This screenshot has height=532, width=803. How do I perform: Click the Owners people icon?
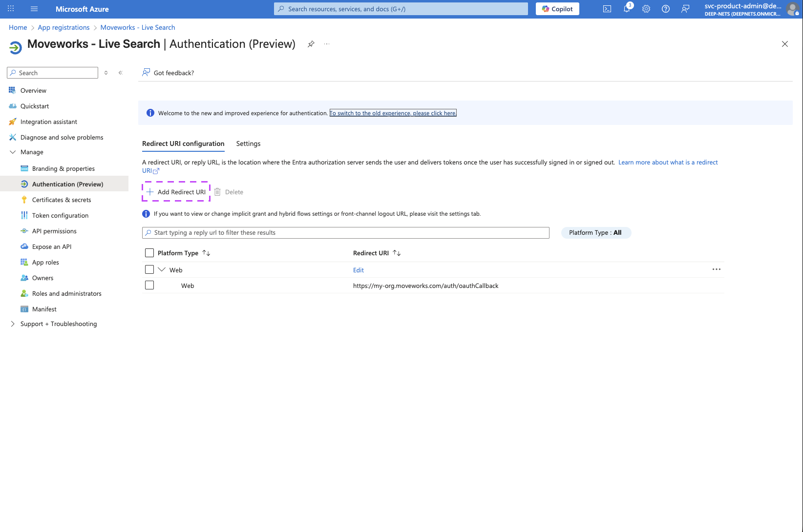coord(24,278)
